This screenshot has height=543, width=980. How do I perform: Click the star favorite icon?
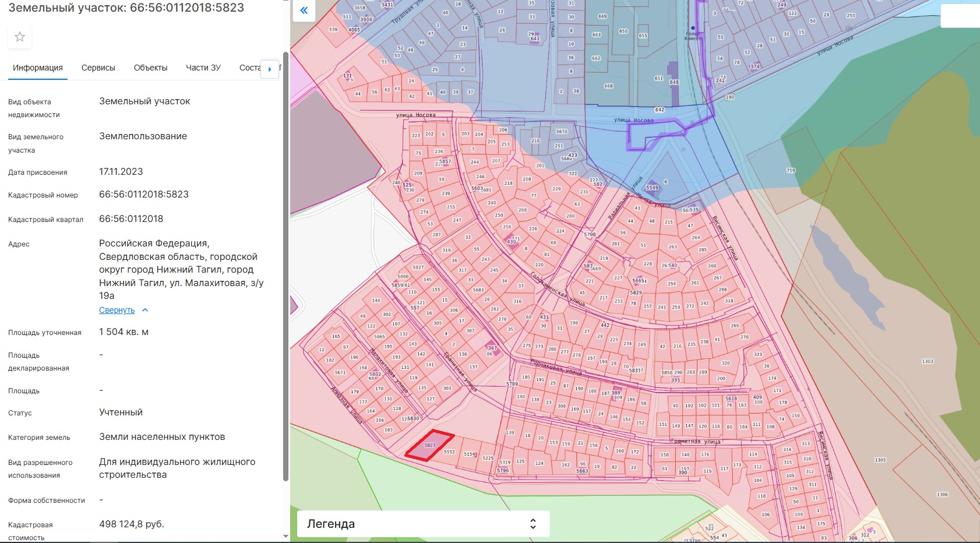tap(20, 37)
